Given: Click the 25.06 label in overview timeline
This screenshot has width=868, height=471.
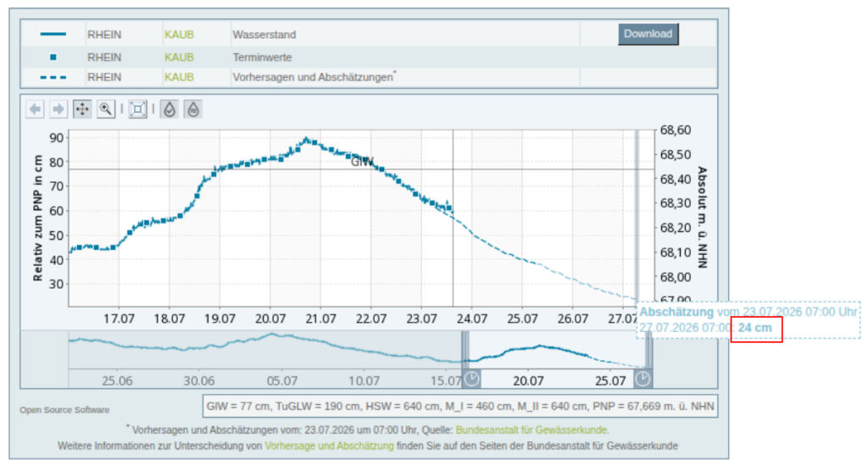Looking at the screenshot, I should [117, 381].
